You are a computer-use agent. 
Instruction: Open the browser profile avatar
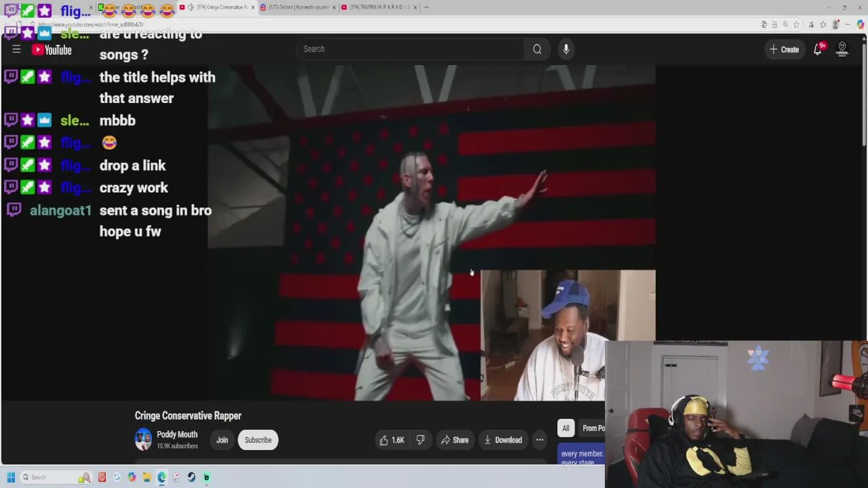pos(835,24)
